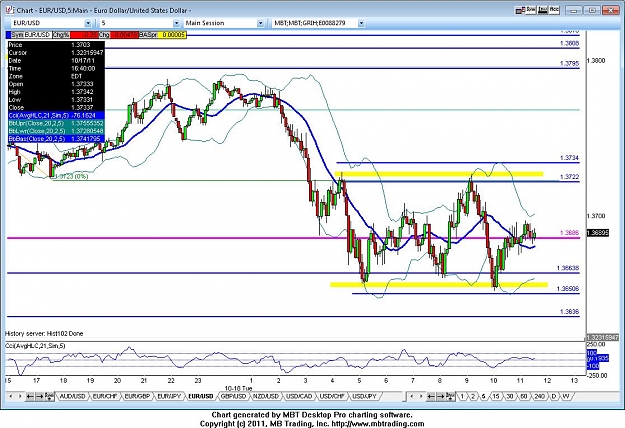Select the 240-minute interval tab
The image size is (625, 428).
(x=539, y=397)
